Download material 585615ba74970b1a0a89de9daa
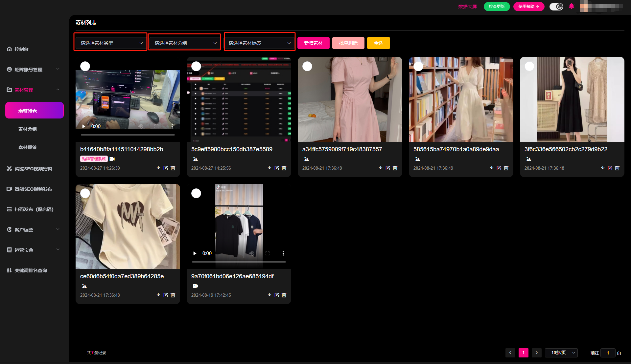This screenshot has width=631, height=364. coord(492,168)
